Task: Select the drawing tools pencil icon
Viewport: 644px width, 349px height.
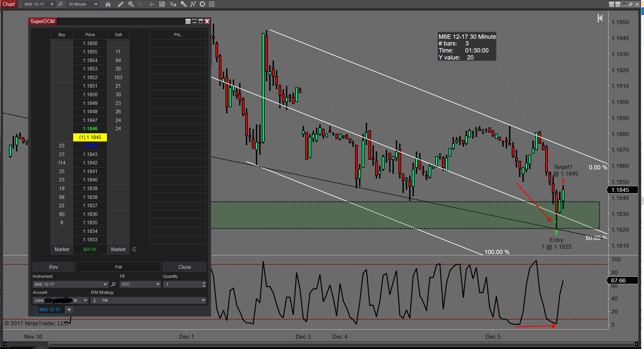Action: [x=121, y=4]
